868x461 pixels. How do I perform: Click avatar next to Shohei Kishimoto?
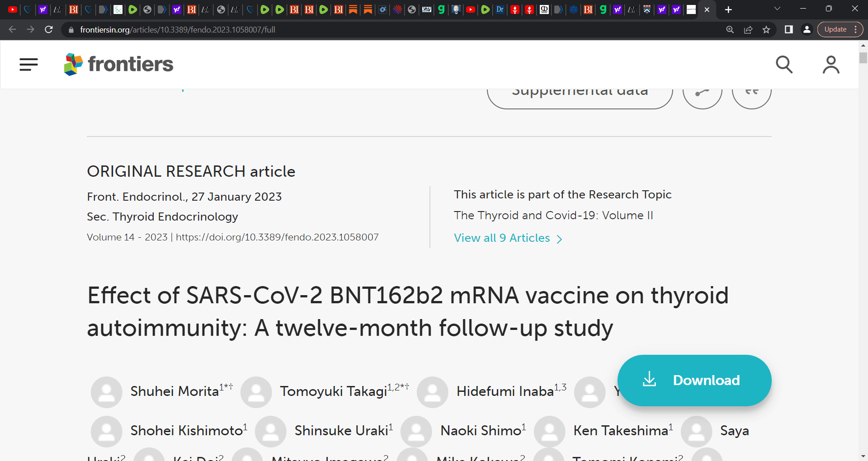pyautogui.click(x=106, y=432)
